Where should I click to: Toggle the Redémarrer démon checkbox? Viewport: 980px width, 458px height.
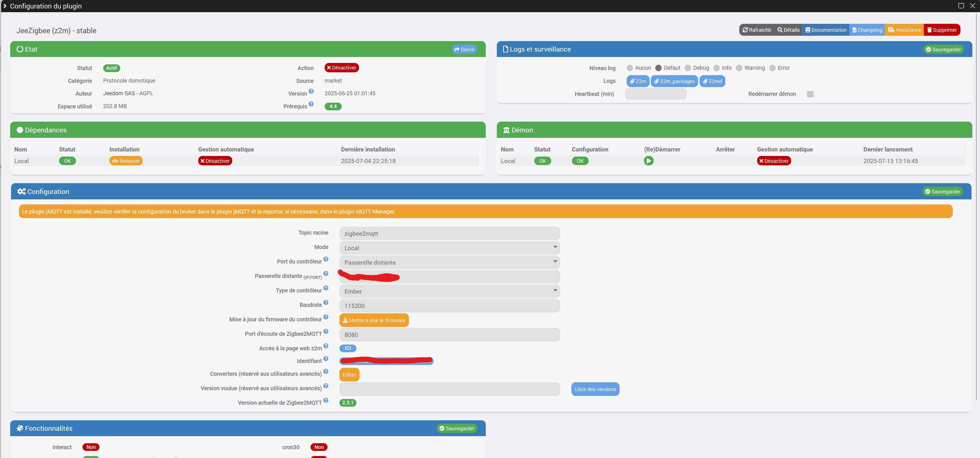pyautogui.click(x=810, y=94)
